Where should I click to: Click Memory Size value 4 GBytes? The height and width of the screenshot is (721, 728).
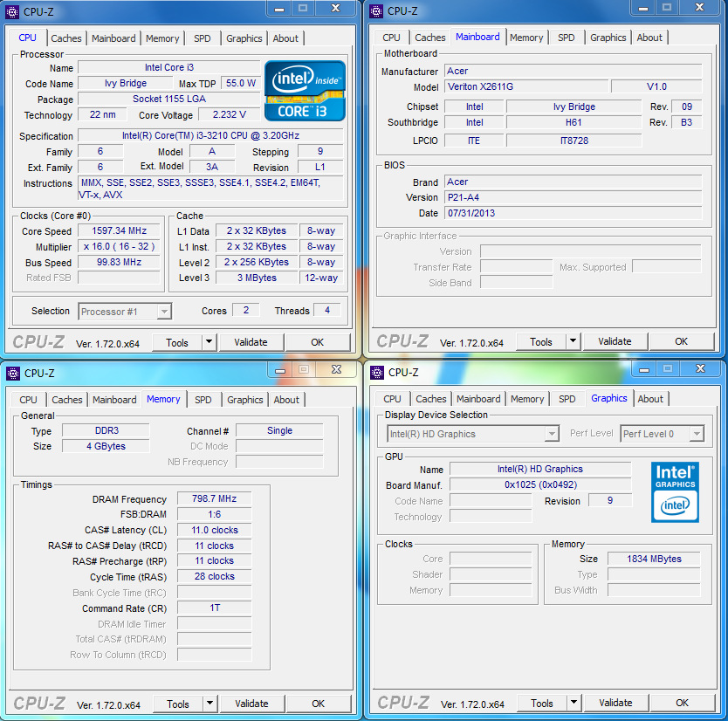pos(106,446)
